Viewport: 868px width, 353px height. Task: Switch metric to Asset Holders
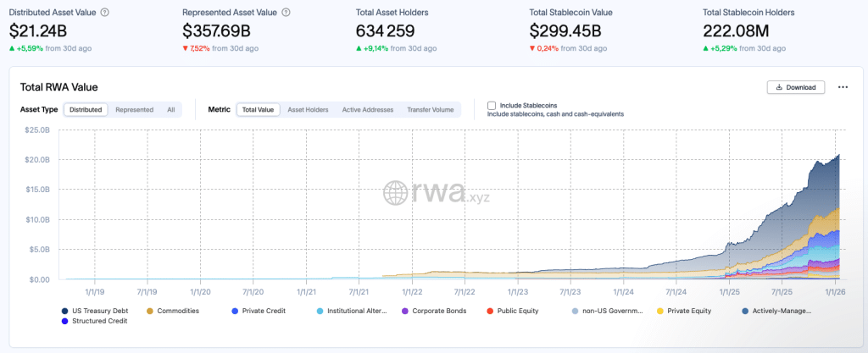pos(308,109)
